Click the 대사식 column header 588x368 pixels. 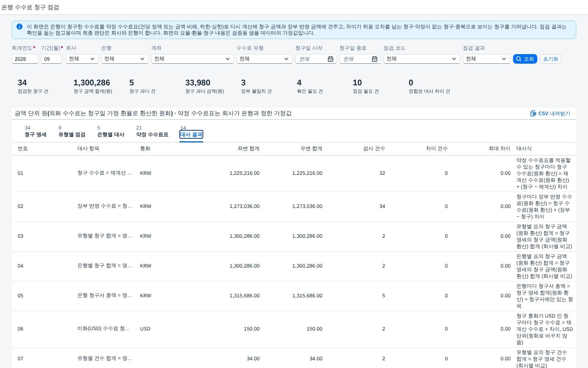click(x=524, y=149)
